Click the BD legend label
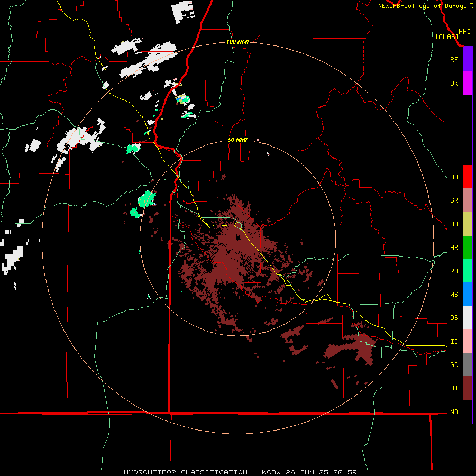 pyautogui.click(x=454, y=224)
